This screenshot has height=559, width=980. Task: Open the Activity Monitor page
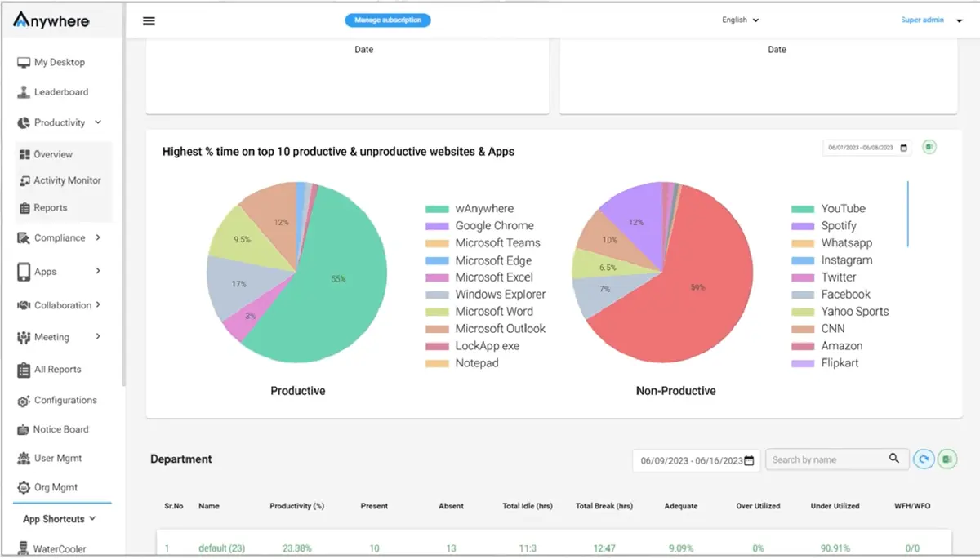pos(67,180)
